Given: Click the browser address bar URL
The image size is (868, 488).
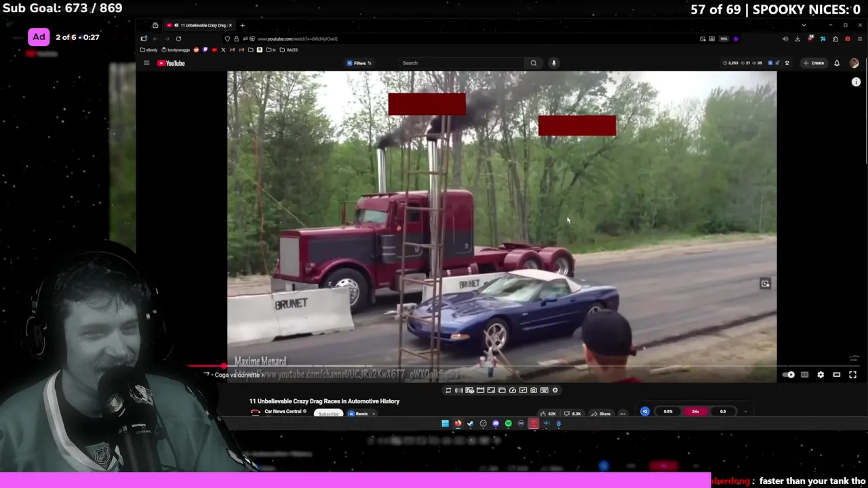Looking at the screenshot, I should (x=298, y=39).
